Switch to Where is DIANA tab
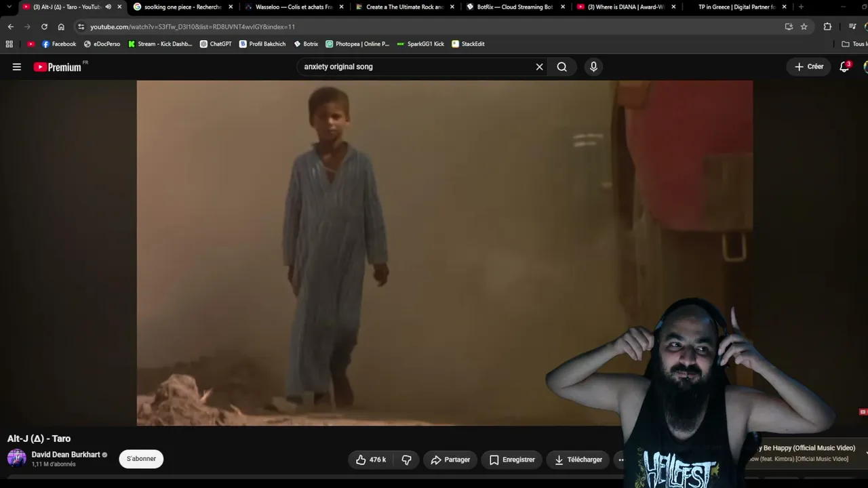Viewport: 868px width, 488px height. coord(626,7)
